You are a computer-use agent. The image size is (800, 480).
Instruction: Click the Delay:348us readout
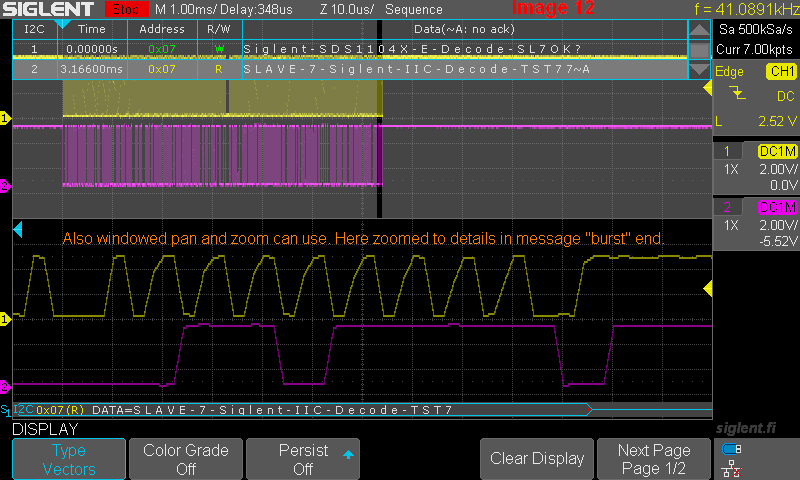point(256,9)
